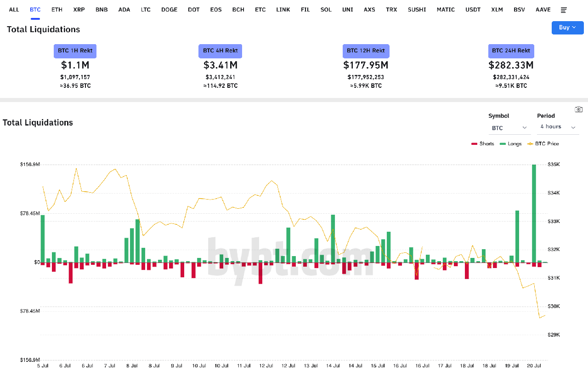Select the LTC tab
This screenshot has width=588, height=377.
(146, 10)
